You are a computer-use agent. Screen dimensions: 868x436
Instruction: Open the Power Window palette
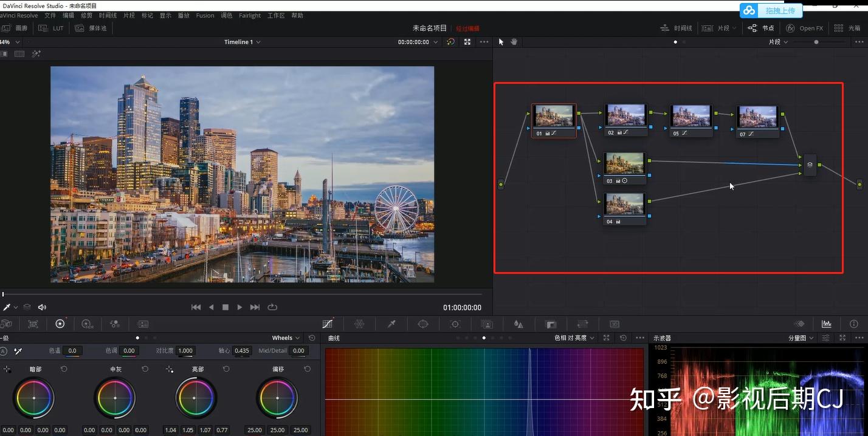click(423, 324)
